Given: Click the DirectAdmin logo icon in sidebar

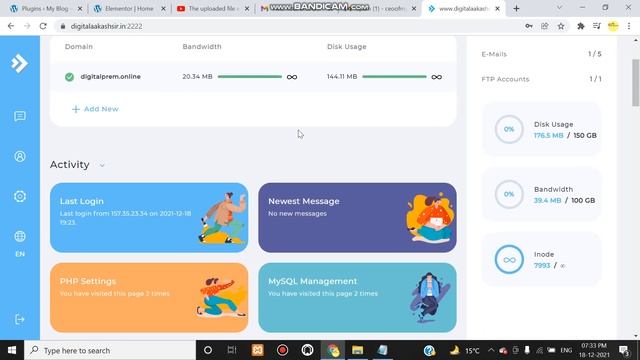Looking at the screenshot, I should [x=19, y=63].
